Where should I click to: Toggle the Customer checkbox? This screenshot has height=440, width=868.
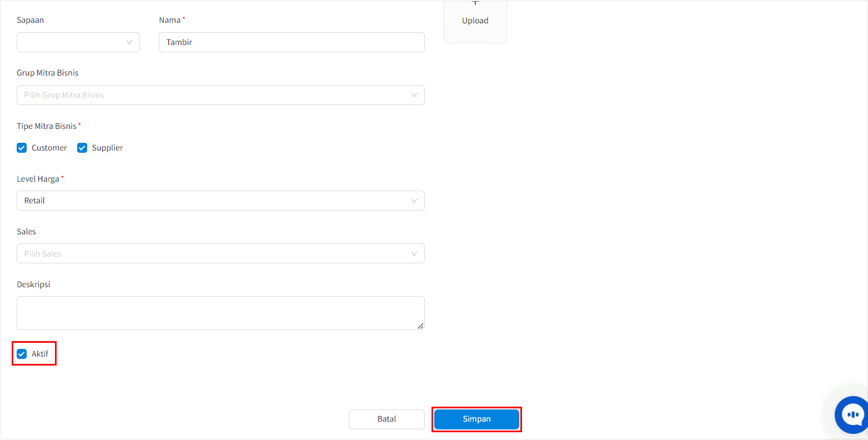pyautogui.click(x=22, y=148)
